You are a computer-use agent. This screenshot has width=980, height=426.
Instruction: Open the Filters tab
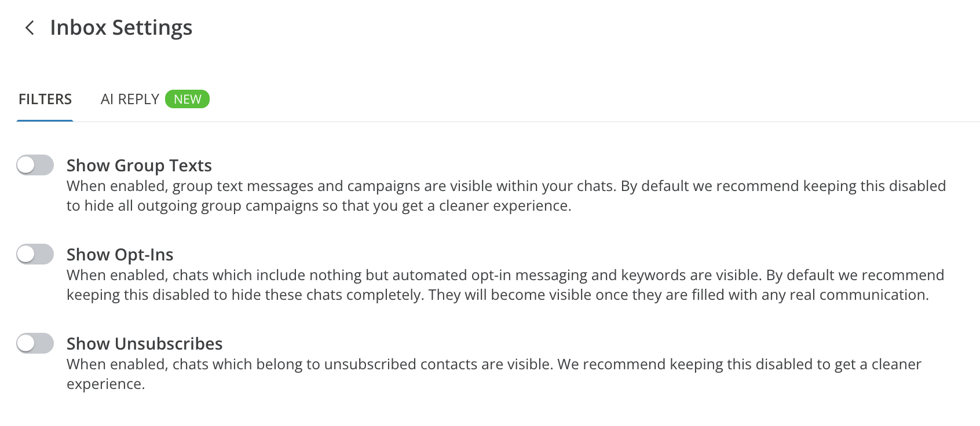coord(45,99)
